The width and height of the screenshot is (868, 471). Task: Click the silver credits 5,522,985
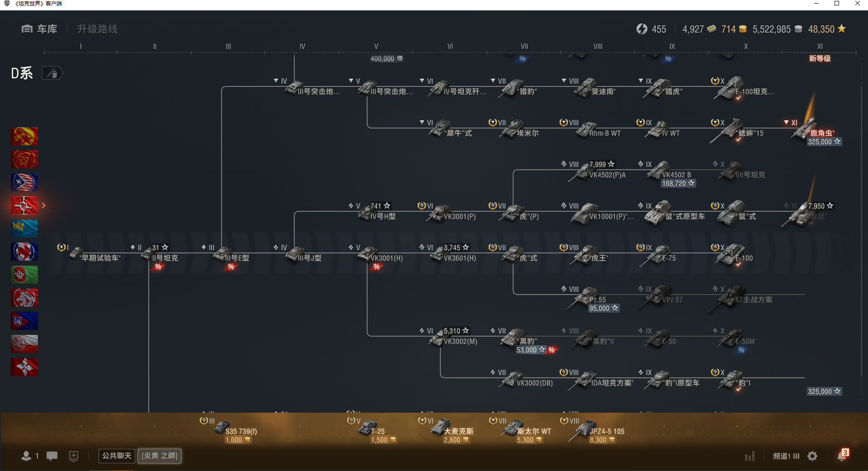click(x=777, y=29)
